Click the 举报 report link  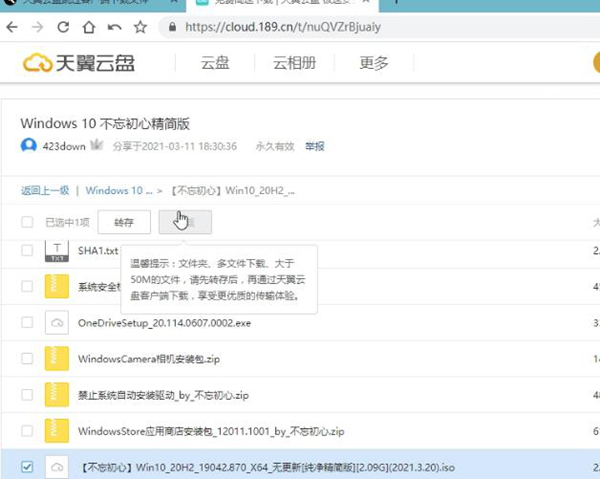[x=315, y=146]
